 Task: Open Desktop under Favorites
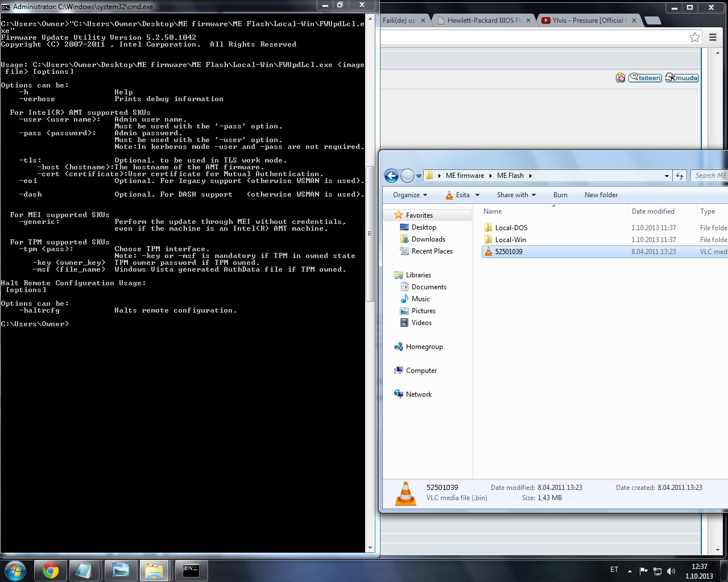click(424, 227)
